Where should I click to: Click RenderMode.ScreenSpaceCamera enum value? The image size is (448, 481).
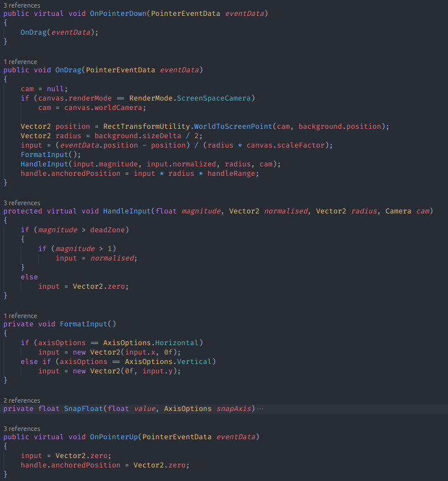pos(190,98)
